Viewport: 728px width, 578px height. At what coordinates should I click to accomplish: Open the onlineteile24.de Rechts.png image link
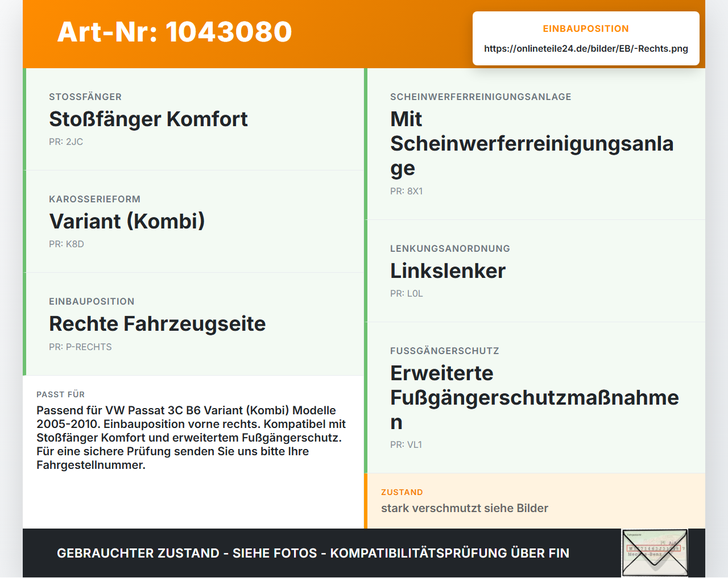(x=586, y=49)
